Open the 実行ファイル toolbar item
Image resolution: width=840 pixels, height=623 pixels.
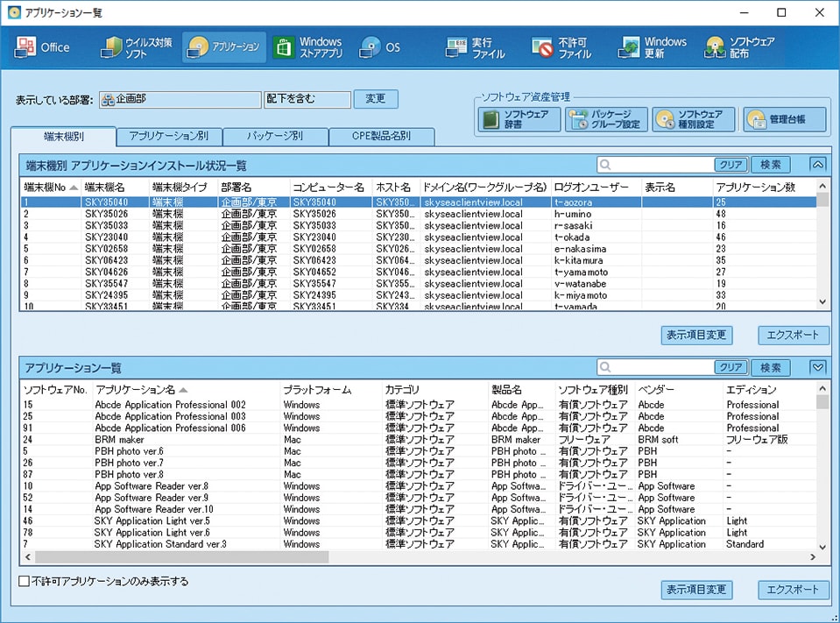(x=475, y=47)
